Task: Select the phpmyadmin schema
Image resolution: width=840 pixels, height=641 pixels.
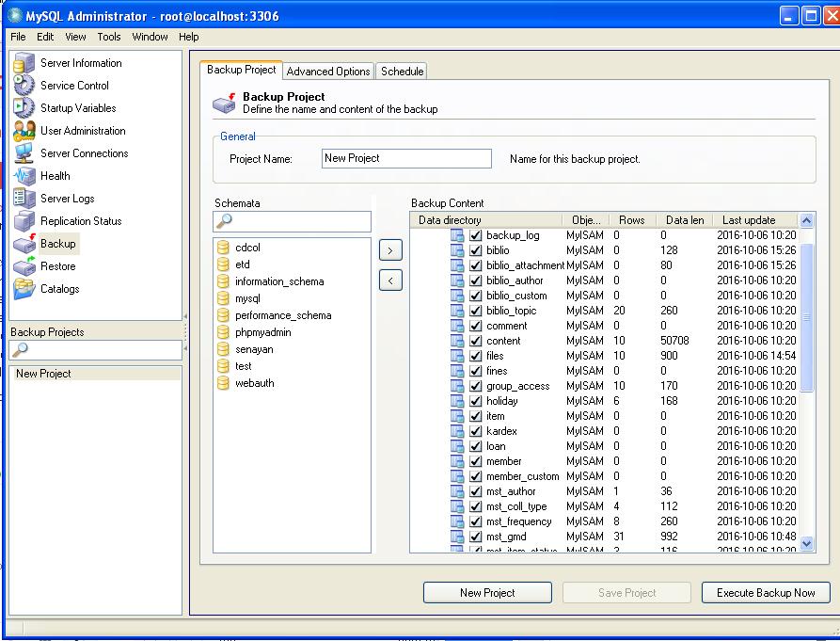Action: pyautogui.click(x=262, y=332)
